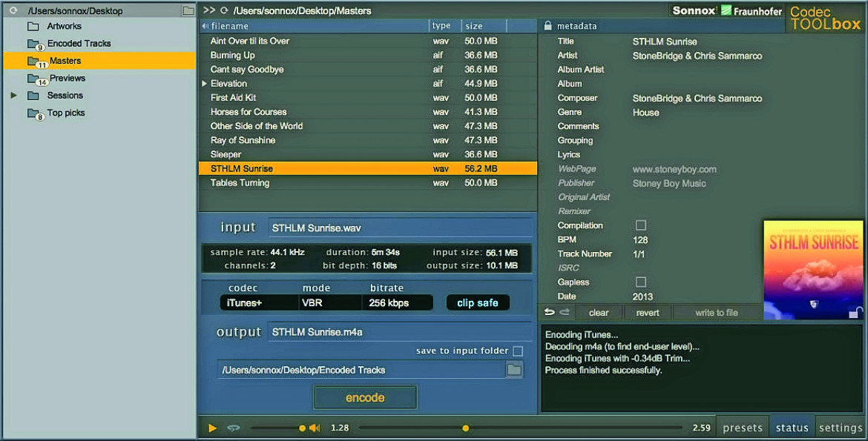Screen dimensions: 868x441
Task: Click the playback position slider handle
Action: pyautogui.click(x=466, y=428)
